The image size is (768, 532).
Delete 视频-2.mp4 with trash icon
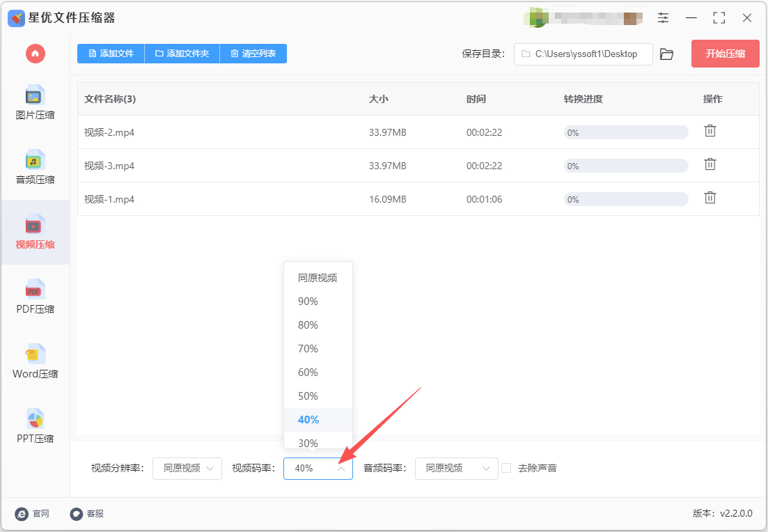coord(710,131)
